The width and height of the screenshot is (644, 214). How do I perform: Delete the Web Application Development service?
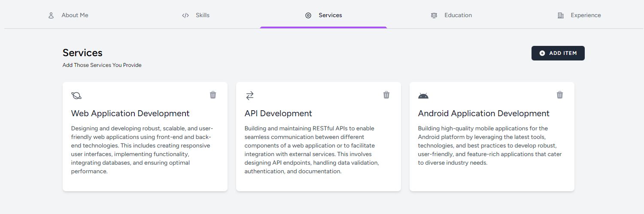[x=213, y=95]
